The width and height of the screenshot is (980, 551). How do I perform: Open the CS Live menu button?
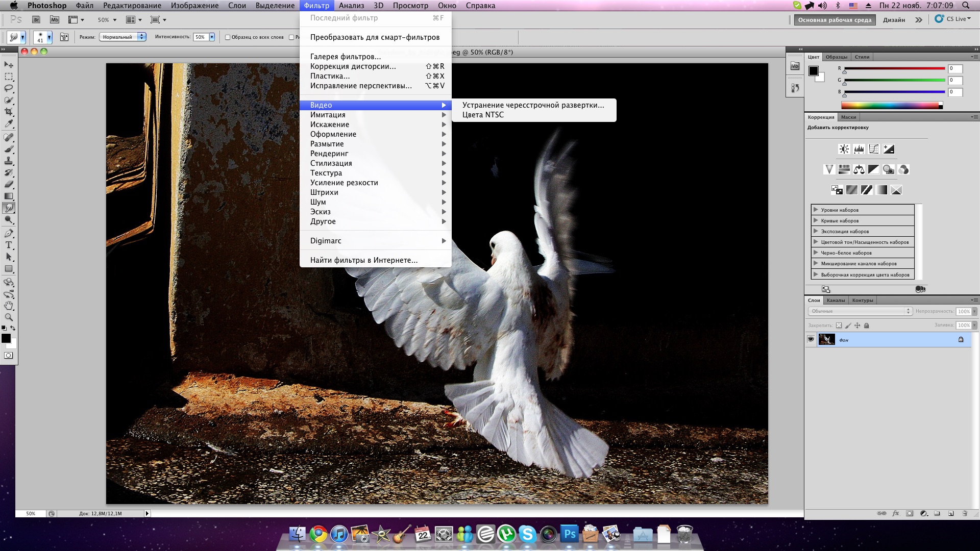point(952,19)
